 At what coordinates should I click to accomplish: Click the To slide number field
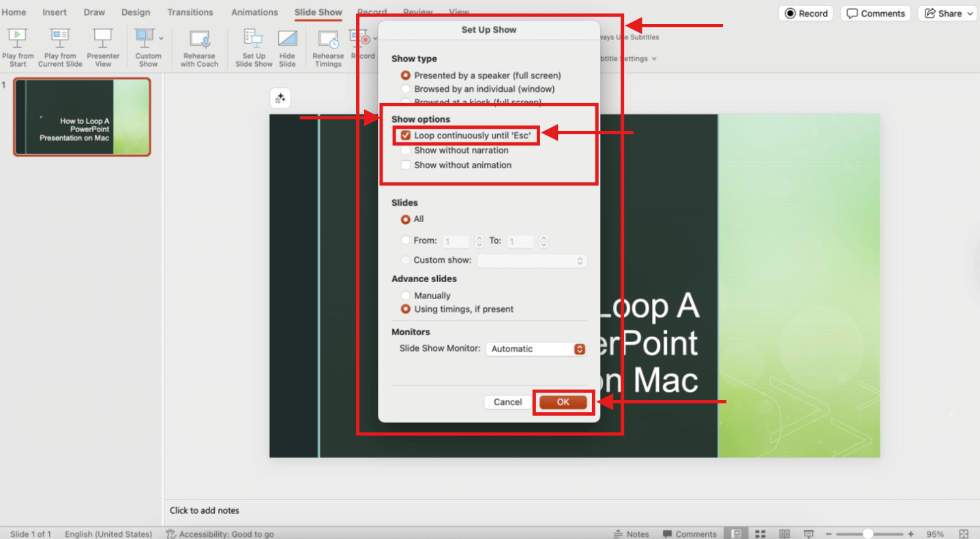click(520, 241)
